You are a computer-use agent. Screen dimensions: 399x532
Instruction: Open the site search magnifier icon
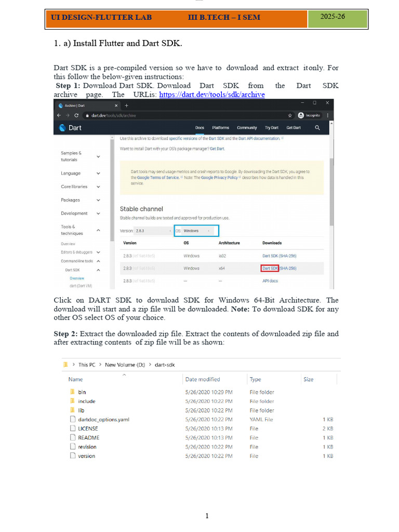click(317, 128)
